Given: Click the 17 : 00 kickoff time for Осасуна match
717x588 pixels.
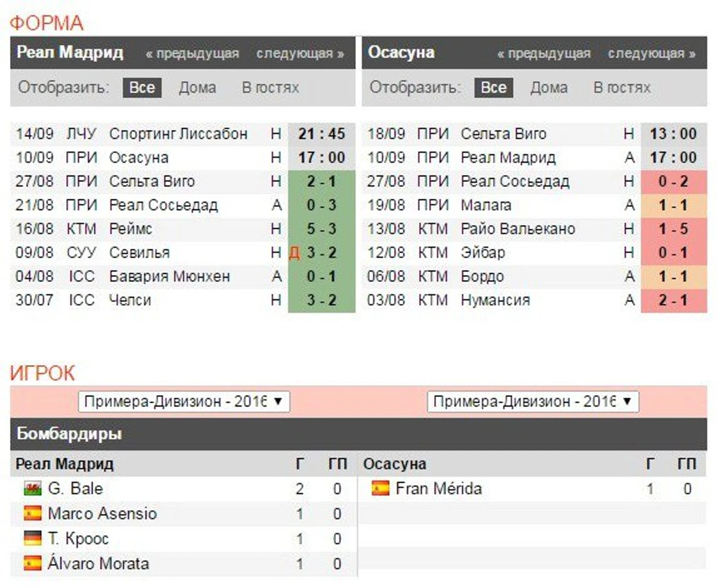Looking at the screenshot, I should (x=322, y=158).
